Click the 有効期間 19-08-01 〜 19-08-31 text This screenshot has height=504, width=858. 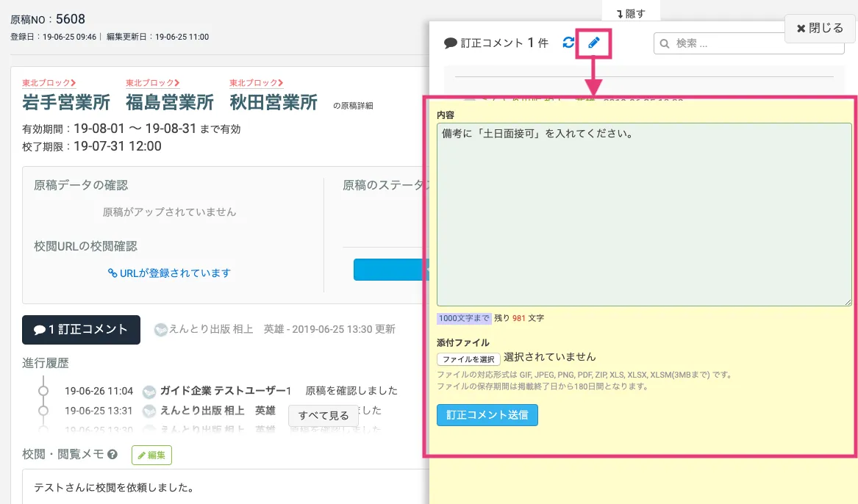click(x=132, y=129)
